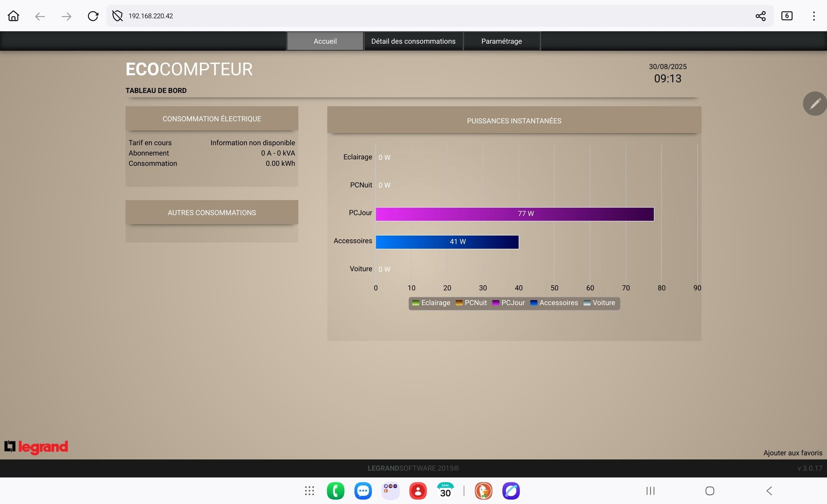Open the DuckDuckGo app in dock
The height and width of the screenshot is (504, 827).
483,491
